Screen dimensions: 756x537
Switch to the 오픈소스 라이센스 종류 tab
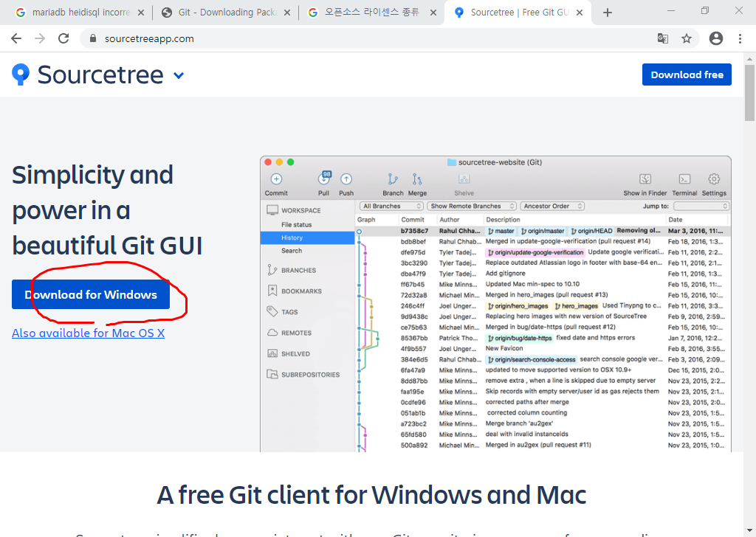(x=371, y=13)
